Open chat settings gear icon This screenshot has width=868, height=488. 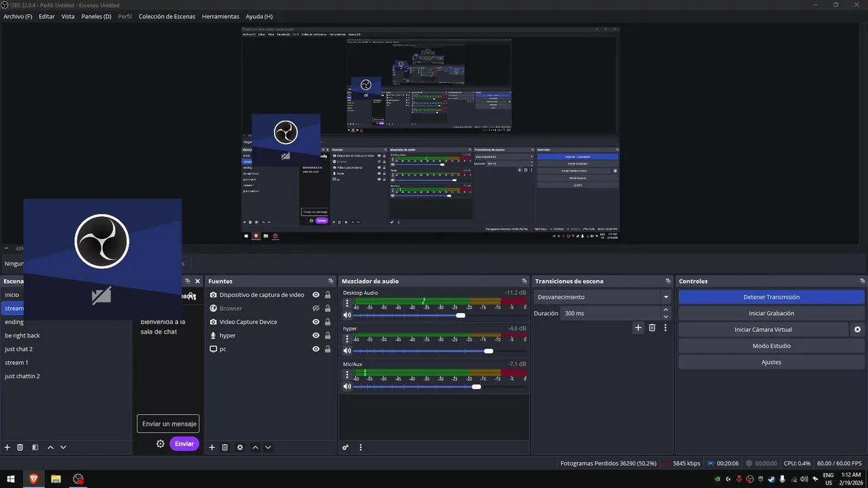(x=161, y=444)
